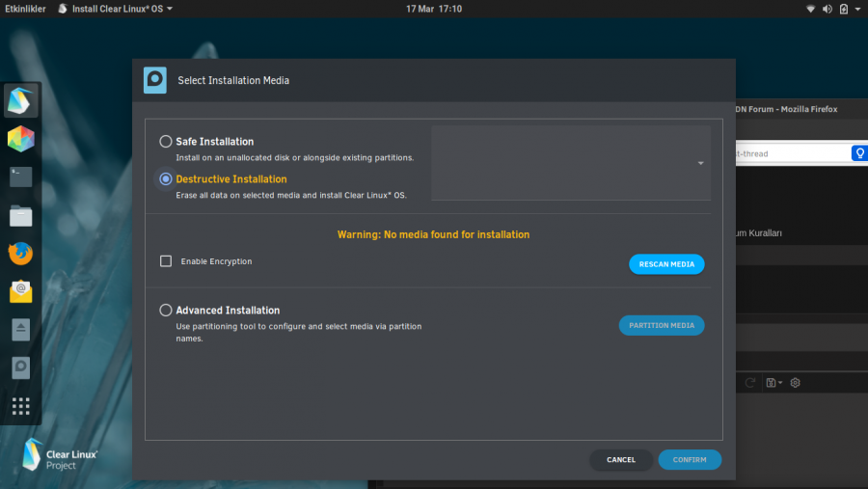The height and width of the screenshot is (489, 868).
Task: Open the mail client dock icon
Action: coord(21,290)
